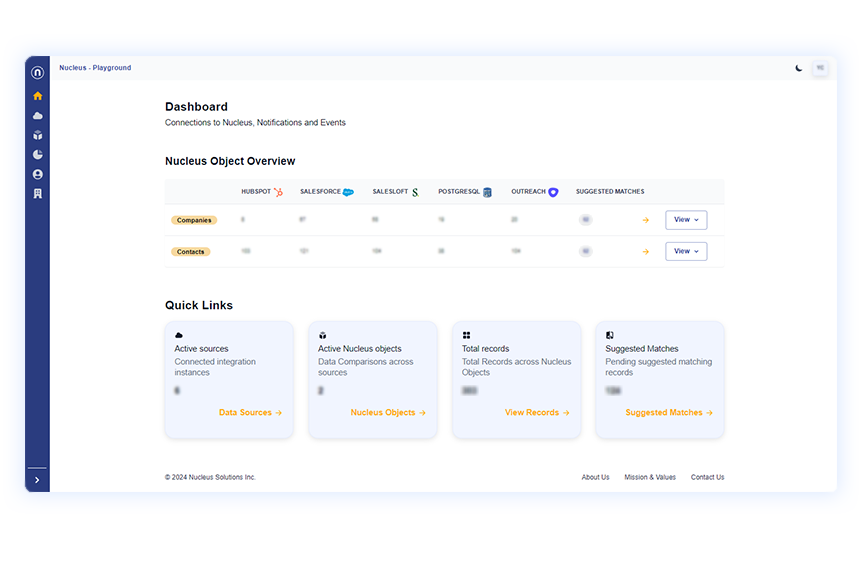The image size is (860, 568).
Task: Open the Contact Us footer link
Action: [708, 477]
